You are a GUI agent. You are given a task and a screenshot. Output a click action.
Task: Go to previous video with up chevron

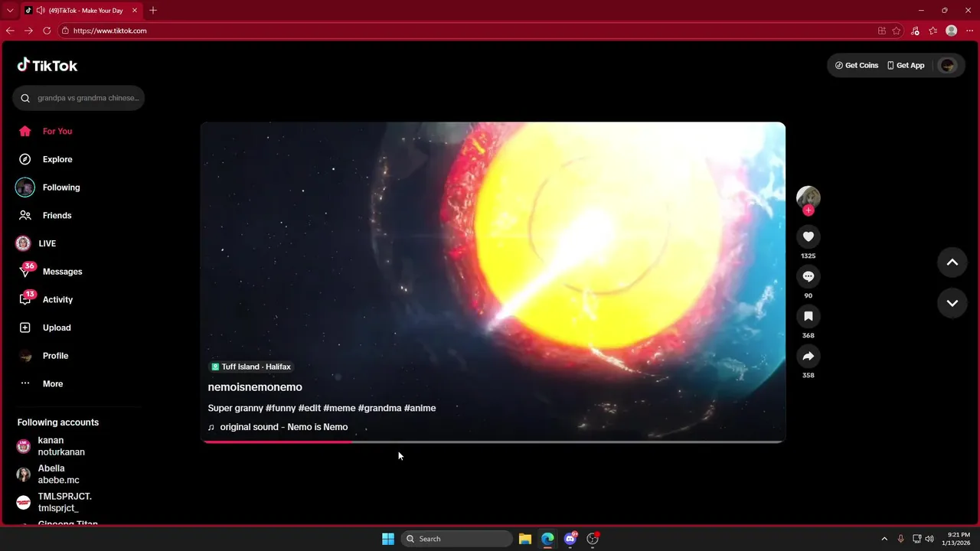[x=952, y=262]
